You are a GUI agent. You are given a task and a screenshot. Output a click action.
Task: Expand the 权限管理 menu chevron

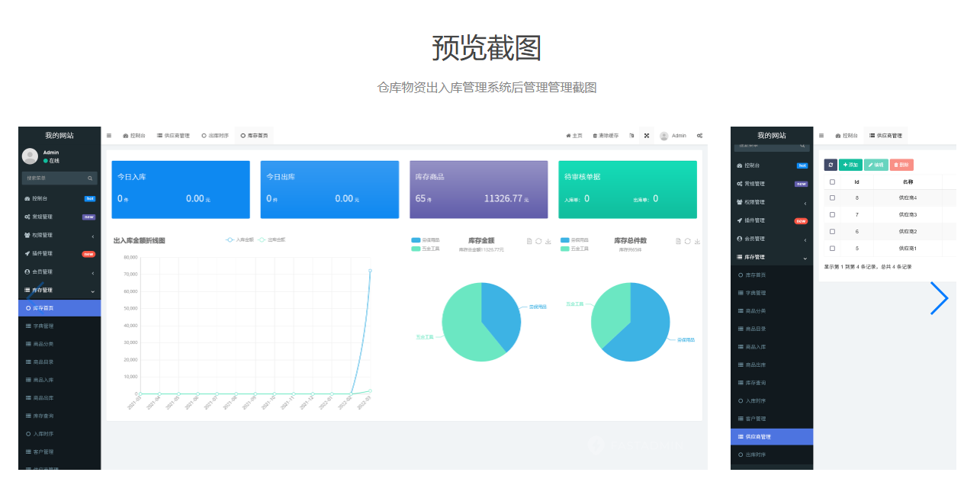92,236
